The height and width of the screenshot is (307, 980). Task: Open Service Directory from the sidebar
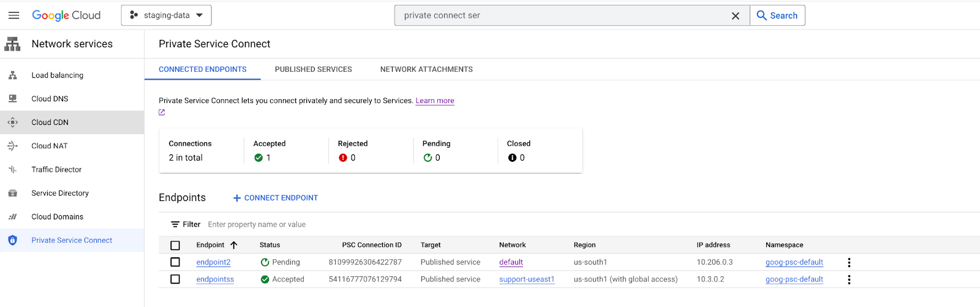pyautogui.click(x=60, y=193)
